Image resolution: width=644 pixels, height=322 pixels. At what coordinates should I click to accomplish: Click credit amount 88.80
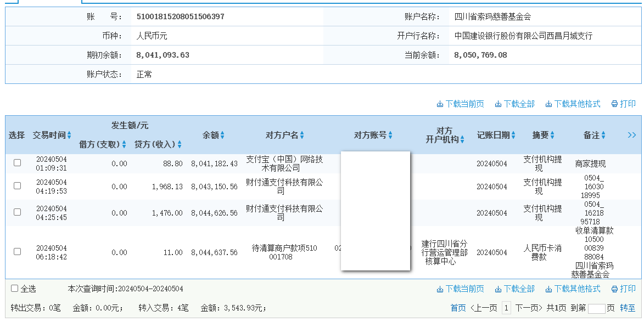click(x=172, y=163)
